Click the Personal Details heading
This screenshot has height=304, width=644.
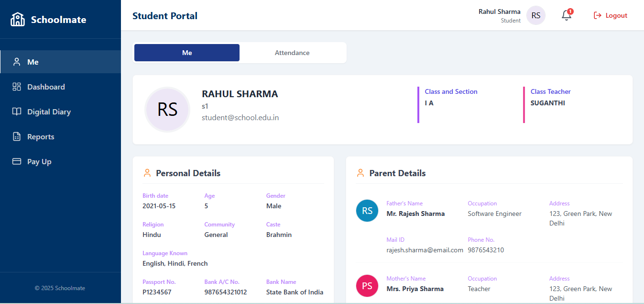coord(188,173)
